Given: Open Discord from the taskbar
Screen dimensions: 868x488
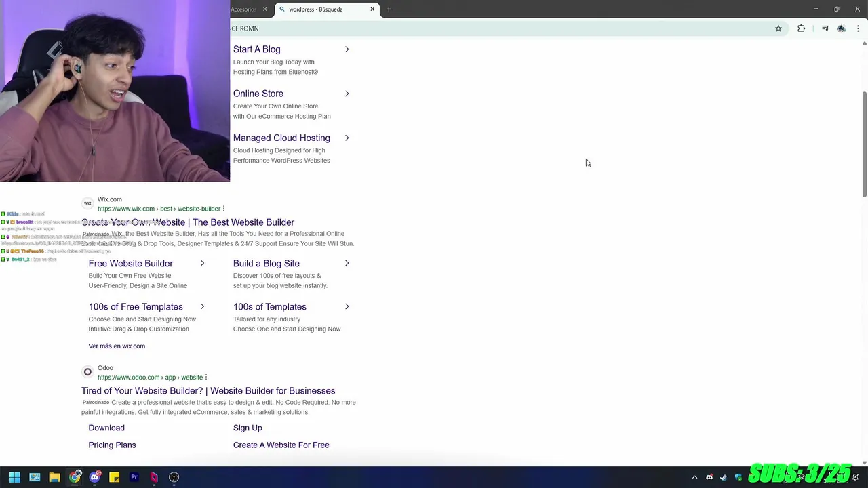Looking at the screenshot, I should pos(94,477).
